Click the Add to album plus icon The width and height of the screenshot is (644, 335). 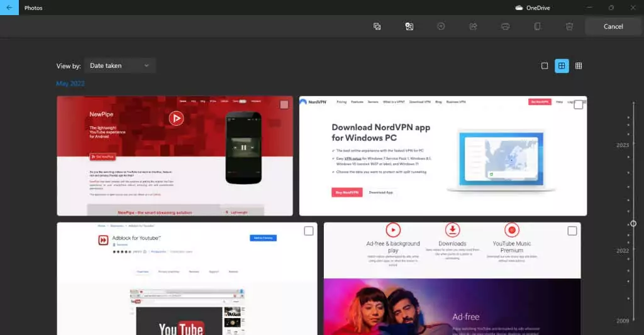(x=441, y=26)
